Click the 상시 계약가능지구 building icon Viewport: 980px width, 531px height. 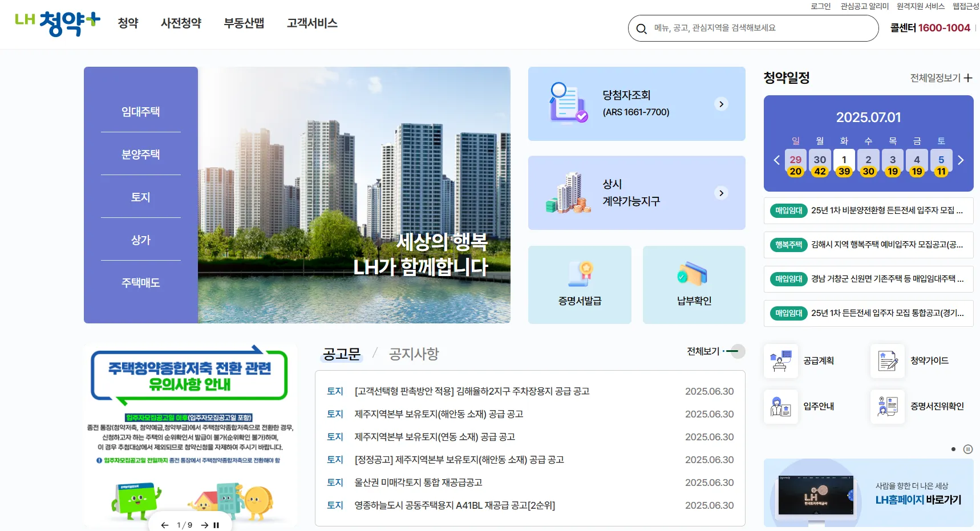coord(568,193)
